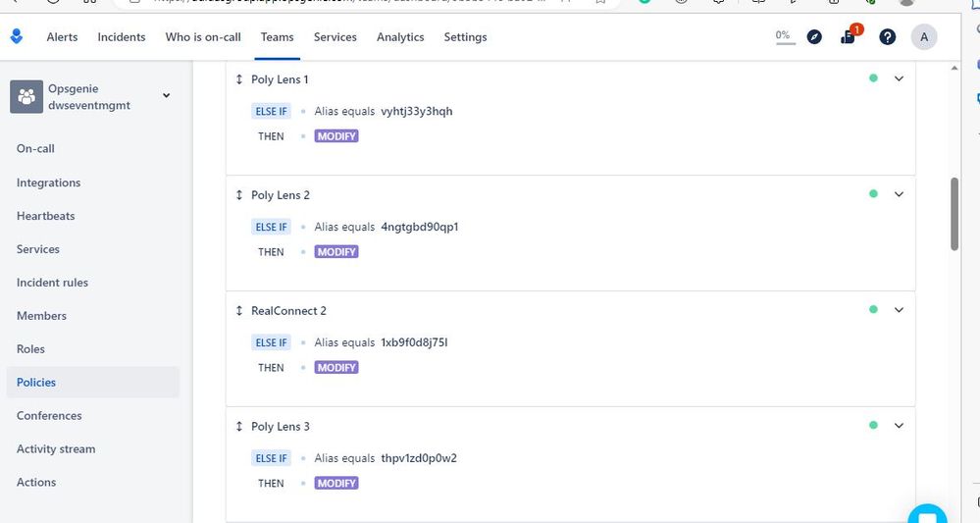Open the help question mark icon
Screen dimensions: 980x523
click(x=887, y=37)
